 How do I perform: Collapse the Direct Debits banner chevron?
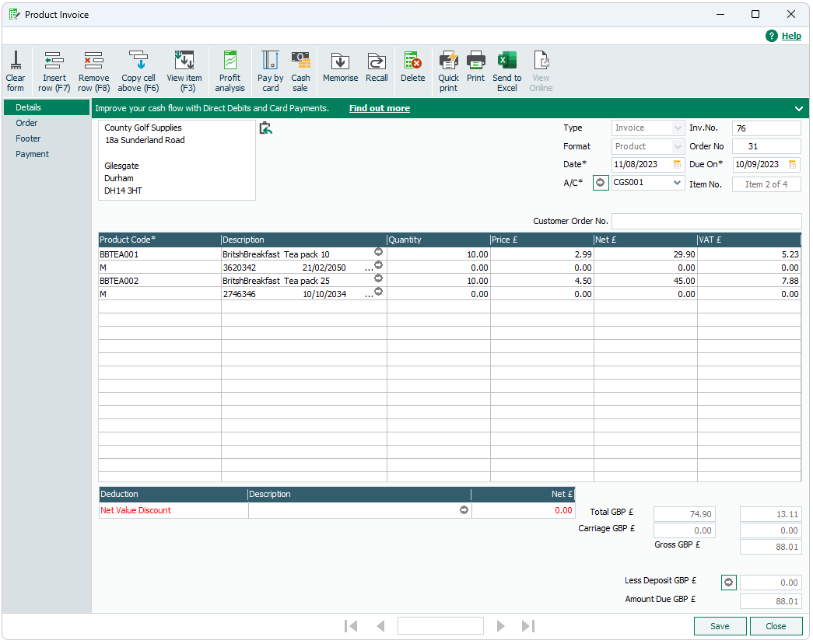coord(798,108)
